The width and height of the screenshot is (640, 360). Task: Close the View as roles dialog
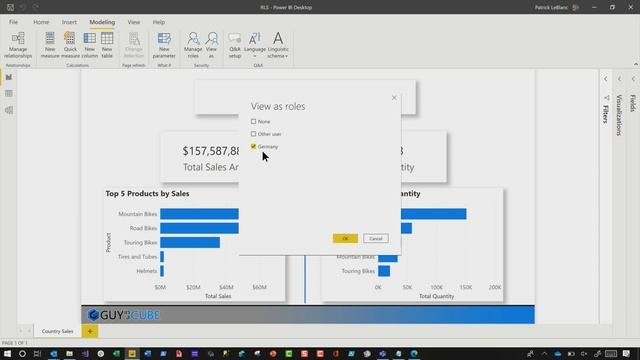tap(394, 98)
